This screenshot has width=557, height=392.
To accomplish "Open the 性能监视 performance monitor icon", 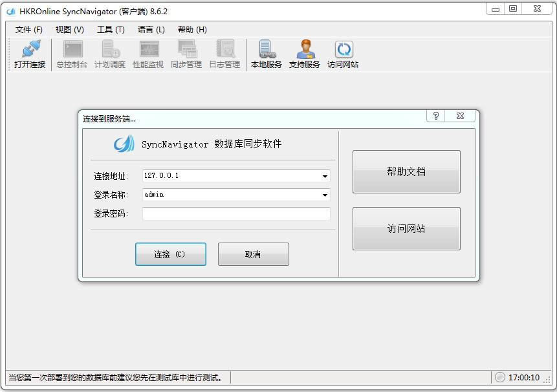I will (x=149, y=54).
